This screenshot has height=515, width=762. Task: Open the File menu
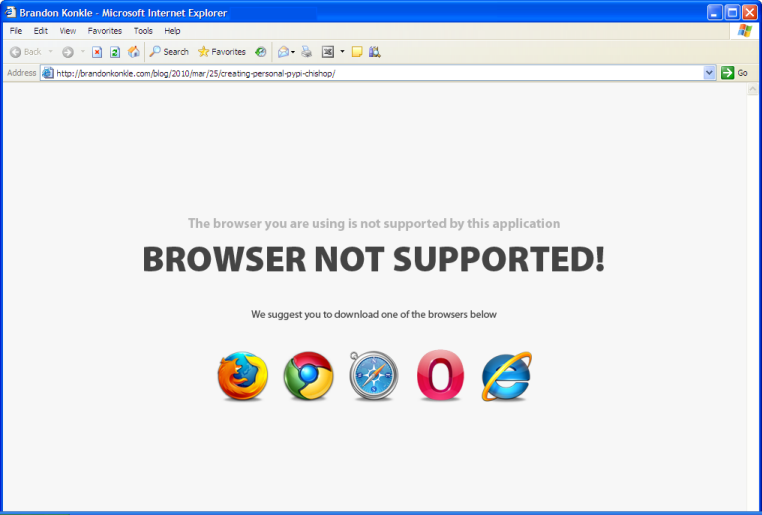point(16,31)
